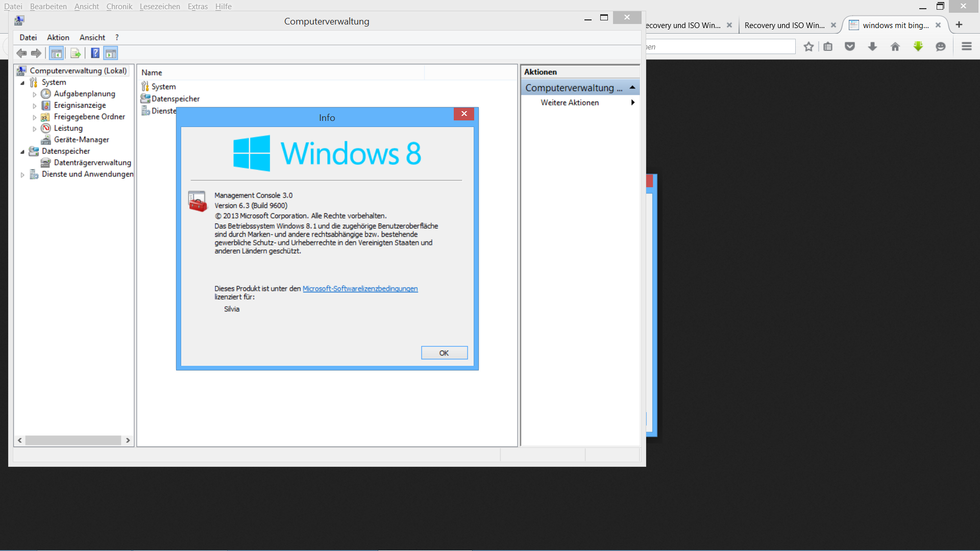Image resolution: width=980 pixels, height=551 pixels.
Task: Open the Firefox downloads arrow icon
Action: click(x=872, y=47)
